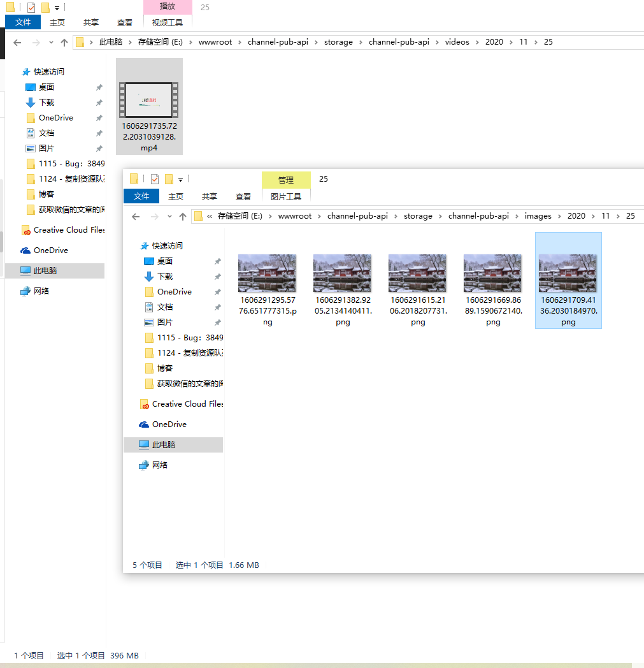Click images segment in address bar
Image resolution: width=644 pixels, height=668 pixels.
[x=538, y=217]
